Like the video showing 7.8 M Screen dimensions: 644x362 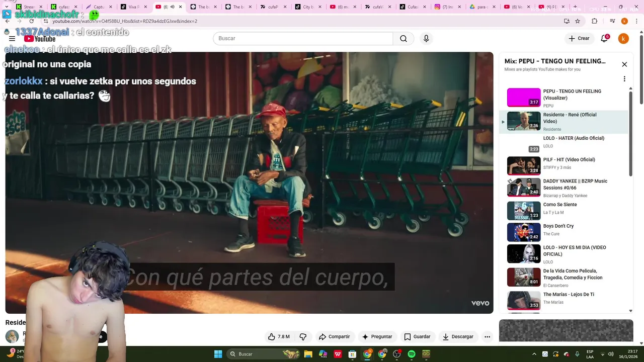(279, 337)
